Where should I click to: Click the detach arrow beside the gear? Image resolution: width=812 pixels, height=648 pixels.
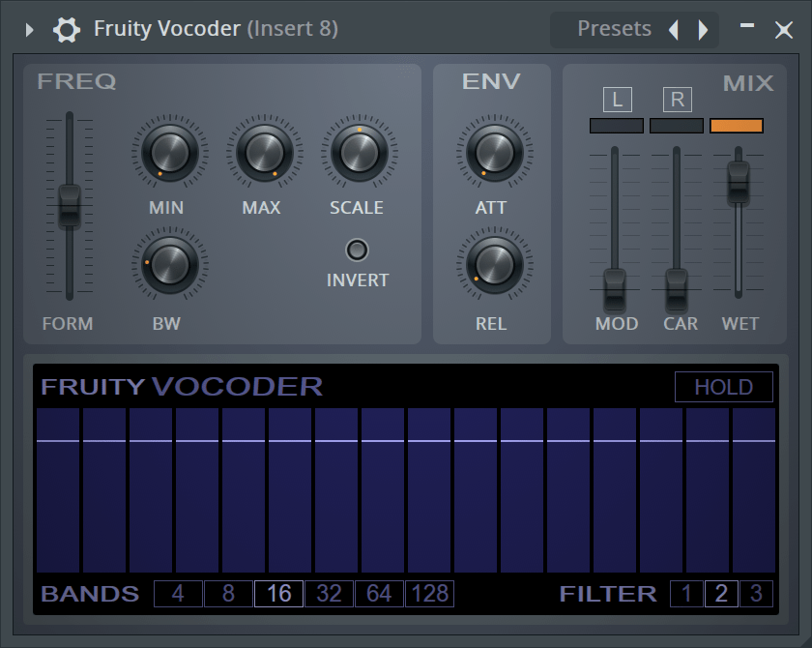coord(30,29)
